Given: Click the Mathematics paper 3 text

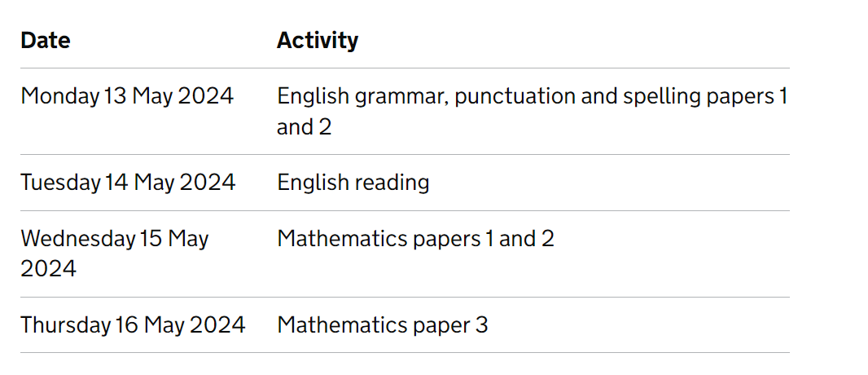Looking at the screenshot, I should (383, 324).
